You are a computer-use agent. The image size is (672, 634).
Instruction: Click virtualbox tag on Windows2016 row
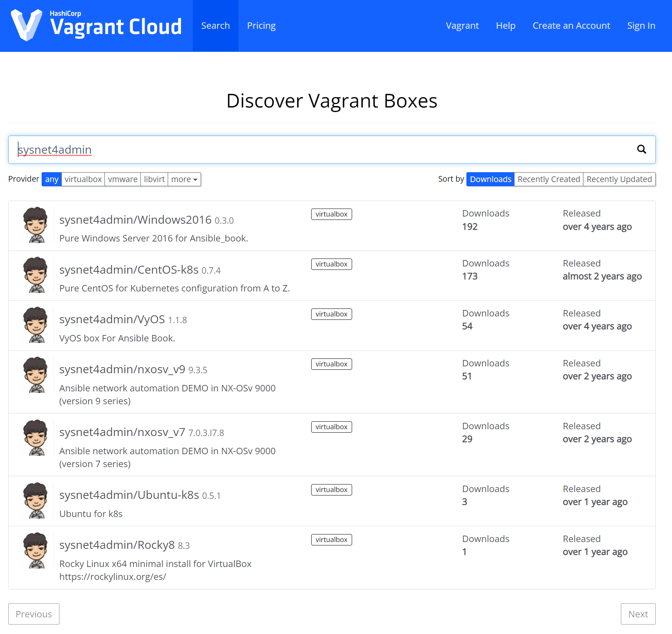331,214
